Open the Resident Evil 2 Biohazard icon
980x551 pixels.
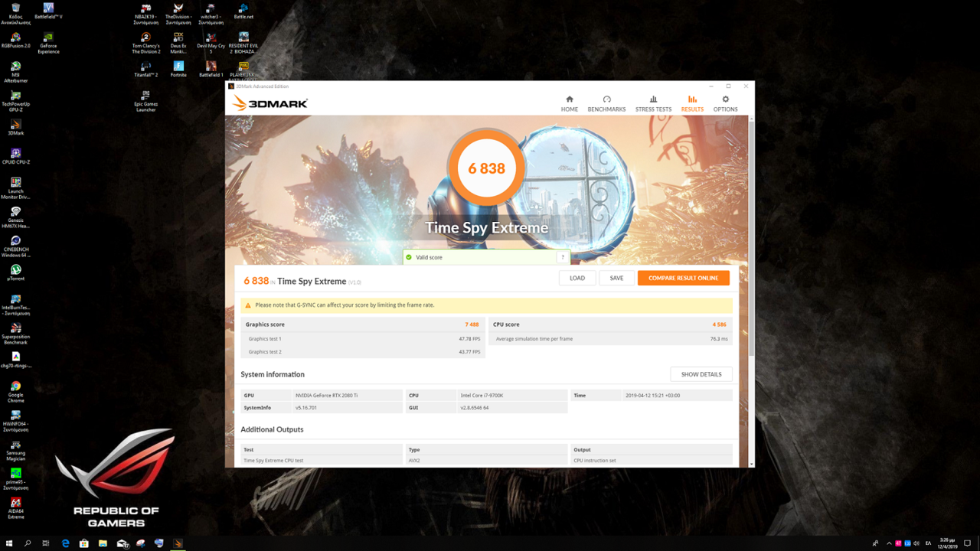tap(243, 43)
